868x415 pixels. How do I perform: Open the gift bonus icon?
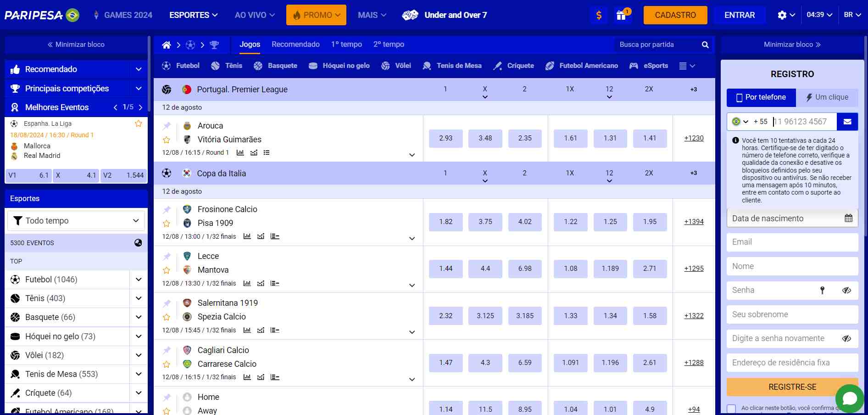click(x=621, y=15)
